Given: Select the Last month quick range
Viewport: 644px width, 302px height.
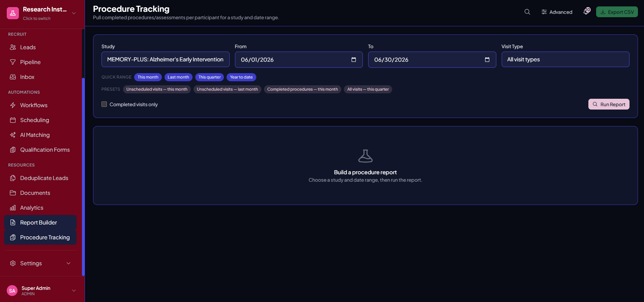Looking at the screenshot, I should (x=178, y=77).
